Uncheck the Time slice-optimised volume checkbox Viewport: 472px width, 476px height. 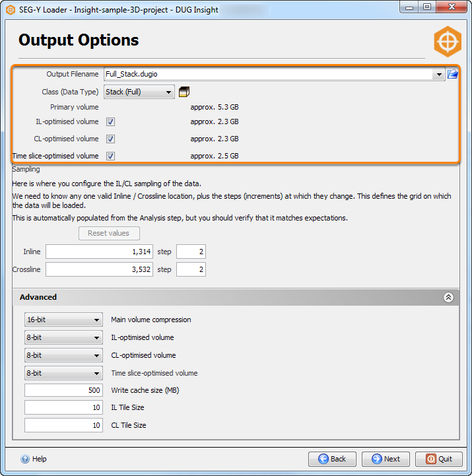(110, 156)
